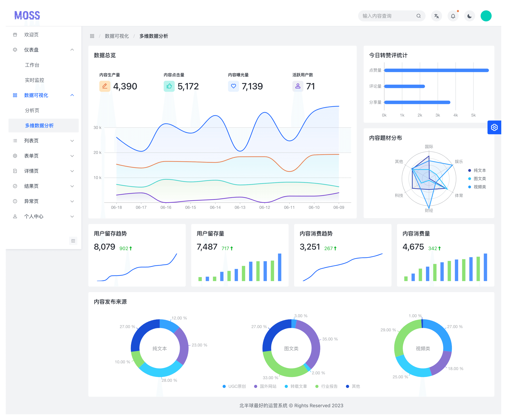
Task: Click the green arrow beside 342
Action: click(x=439, y=248)
